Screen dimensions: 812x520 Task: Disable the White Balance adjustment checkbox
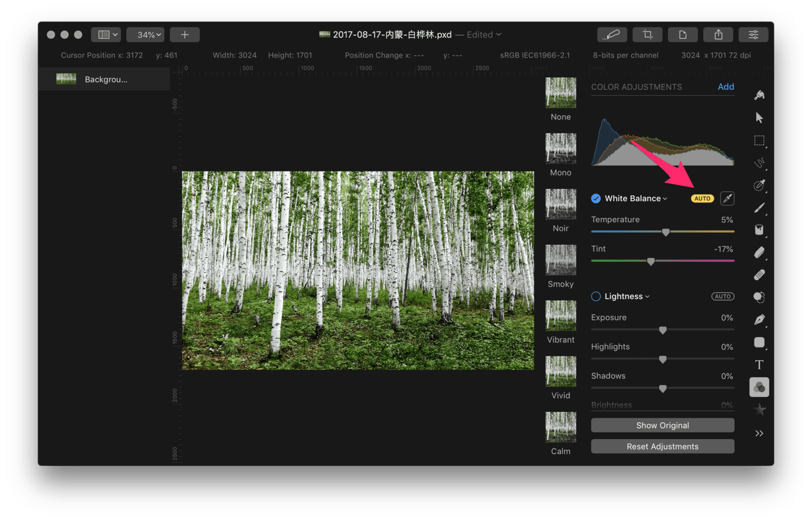(595, 199)
